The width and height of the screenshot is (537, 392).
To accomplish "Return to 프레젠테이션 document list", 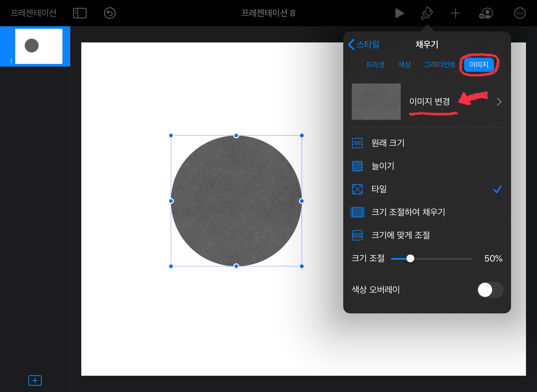I will click(x=34, y=13).
